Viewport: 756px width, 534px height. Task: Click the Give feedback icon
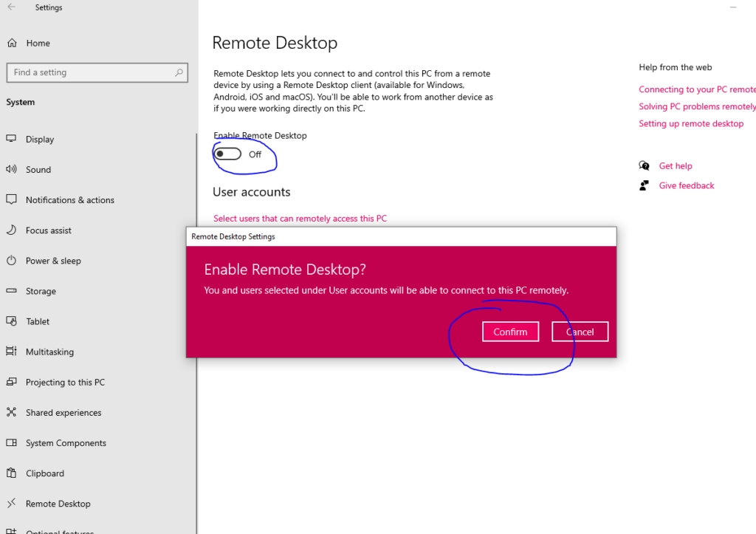(644, 185)
